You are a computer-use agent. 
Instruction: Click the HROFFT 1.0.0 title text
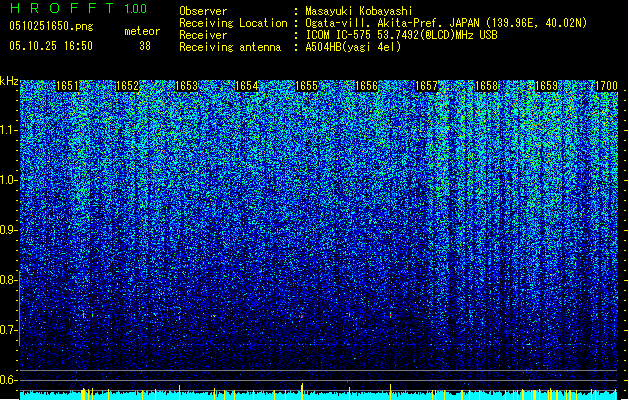click(78, 8)
